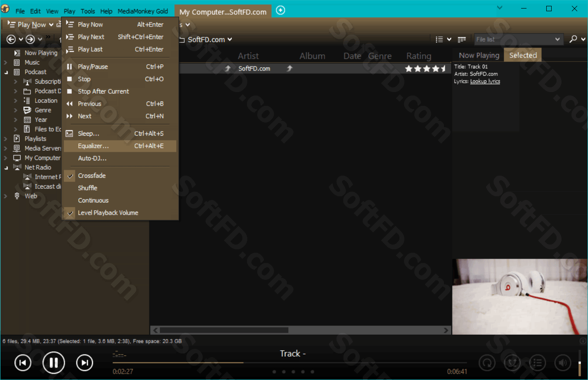Viewport: 588px width, 380px height.
Task: Click the vertical volume slider
Action: 579,362
